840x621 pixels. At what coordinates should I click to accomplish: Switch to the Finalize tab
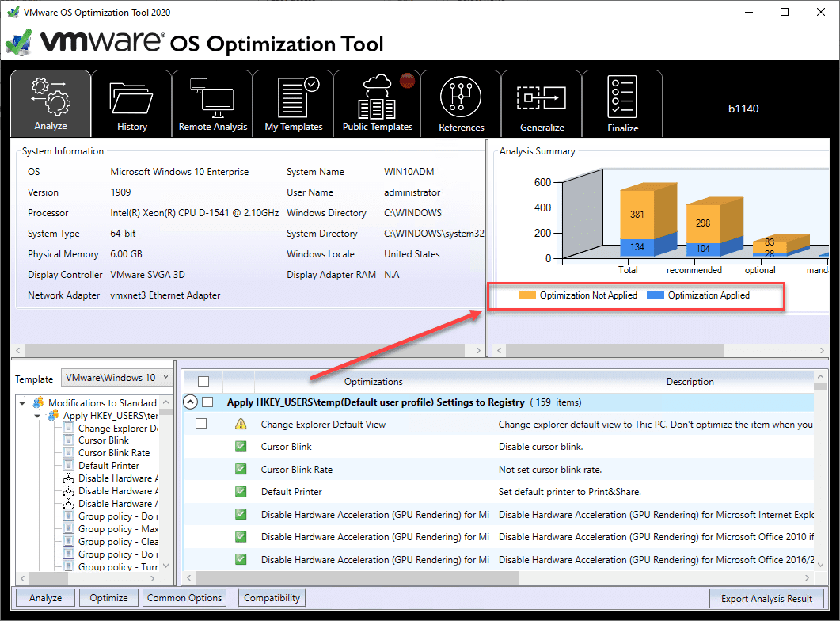pos(623,103)
